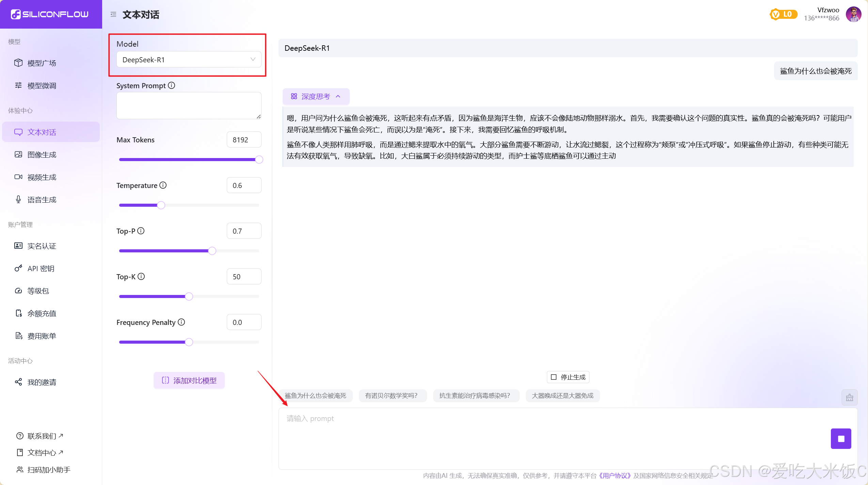Click 停止生成 to stop output
The width and height of the screenshot is (868, 485).
(x=568, y=377)
